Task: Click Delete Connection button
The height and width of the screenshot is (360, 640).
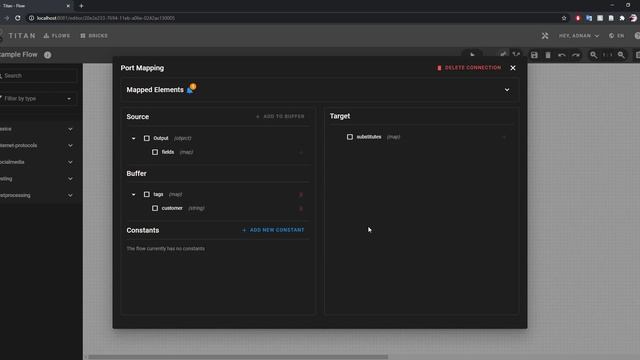Action: point(469,68)
